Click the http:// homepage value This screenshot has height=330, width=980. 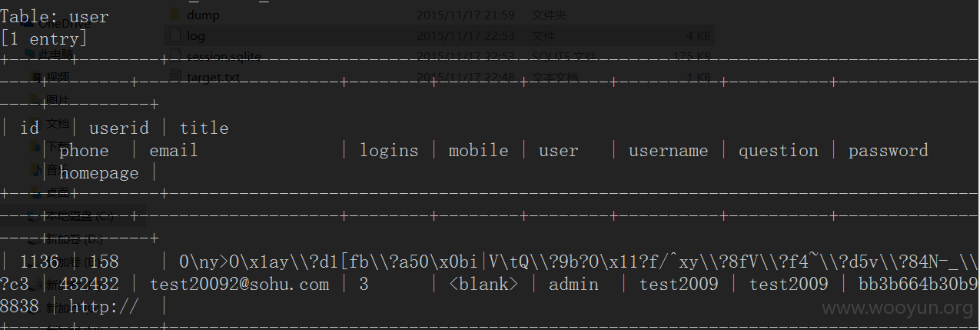[x=104, y=308]
